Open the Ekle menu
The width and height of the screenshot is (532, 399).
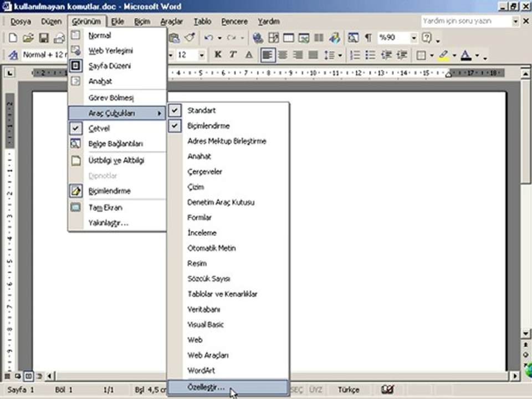117,22
